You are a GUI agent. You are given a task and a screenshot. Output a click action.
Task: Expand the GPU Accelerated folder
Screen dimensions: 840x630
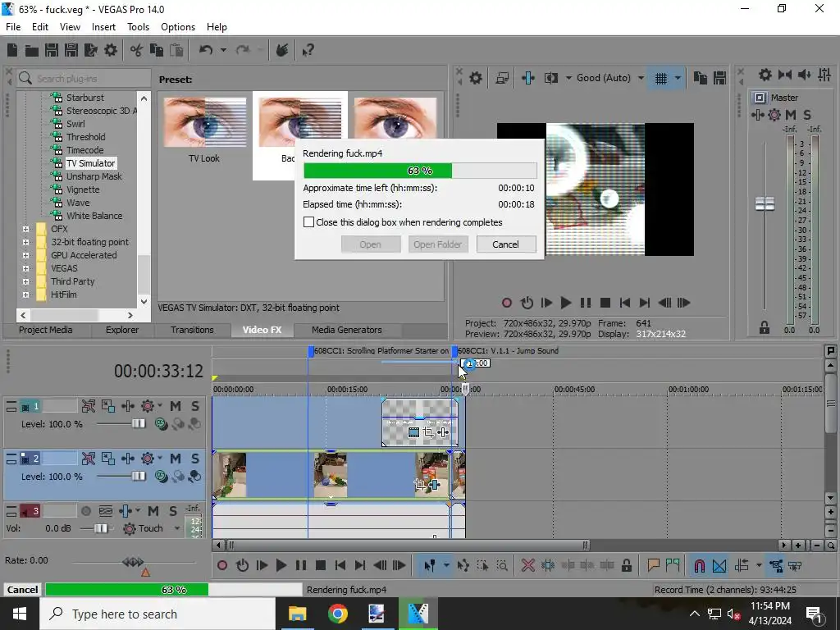pos(25,255)
